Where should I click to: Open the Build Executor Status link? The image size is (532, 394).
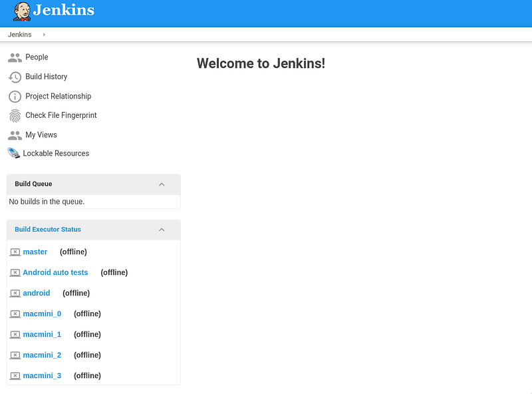point(48,230)
